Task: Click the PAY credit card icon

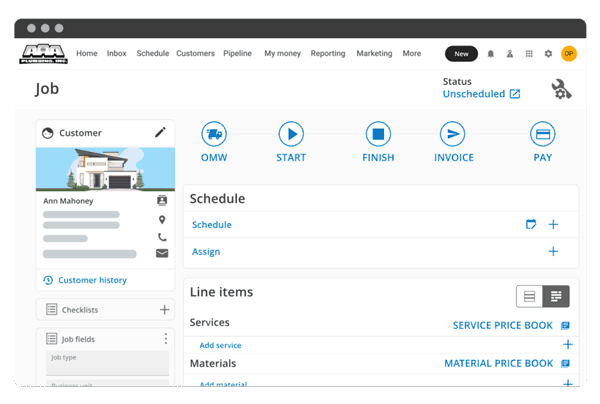Action: tap(543, 133)
